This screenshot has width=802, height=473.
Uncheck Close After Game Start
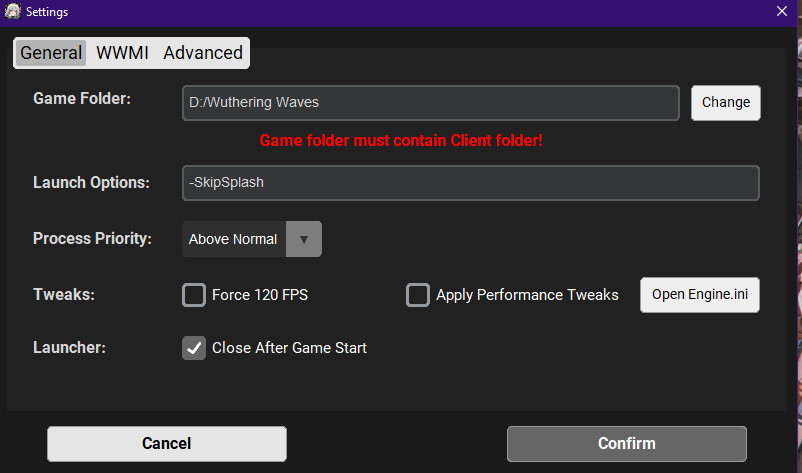[x=194, y=348]
